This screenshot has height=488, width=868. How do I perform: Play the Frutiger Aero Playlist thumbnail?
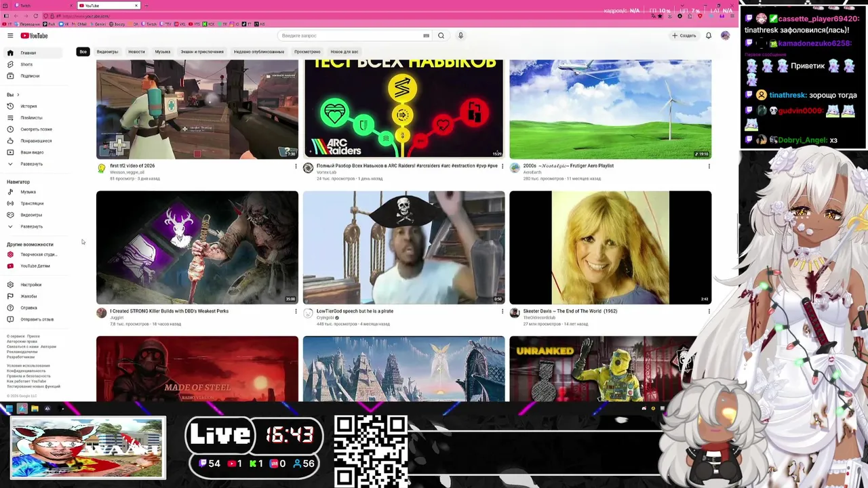pos(610,109)
